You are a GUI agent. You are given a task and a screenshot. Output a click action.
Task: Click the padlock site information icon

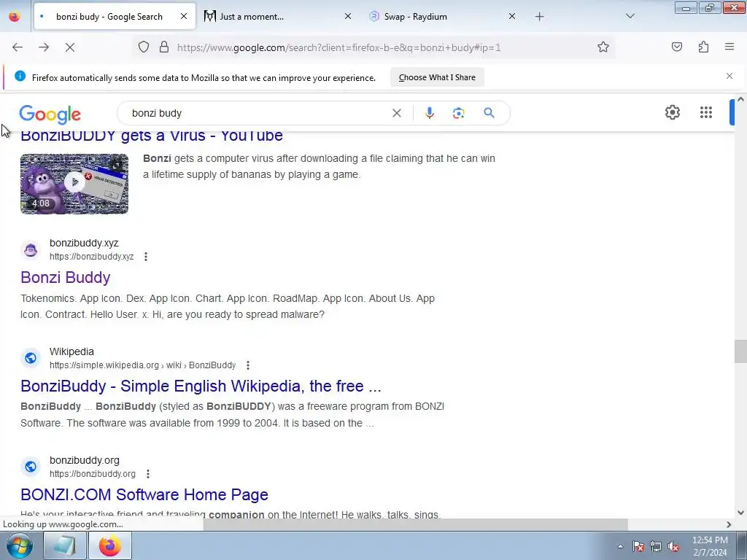(x=164, y=47)
